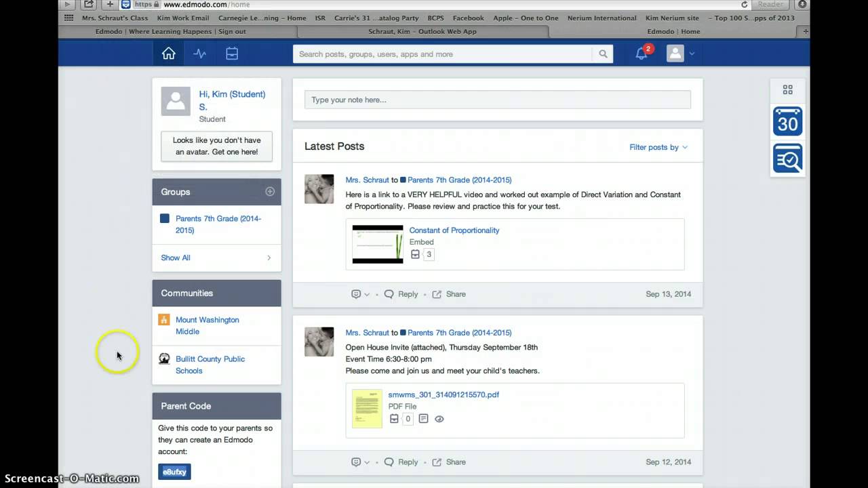Click into the 'Type your note here' field

[x=498, y=100]
